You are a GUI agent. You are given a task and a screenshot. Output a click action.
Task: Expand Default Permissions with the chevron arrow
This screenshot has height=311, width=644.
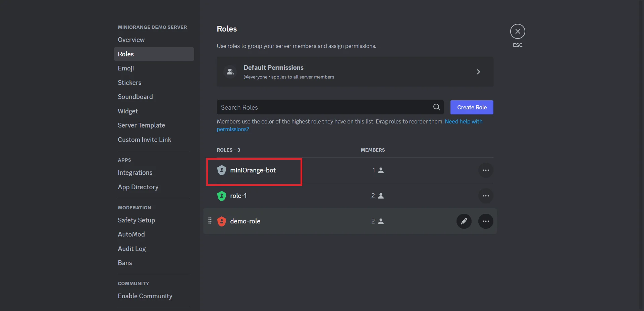click(478, 72)
